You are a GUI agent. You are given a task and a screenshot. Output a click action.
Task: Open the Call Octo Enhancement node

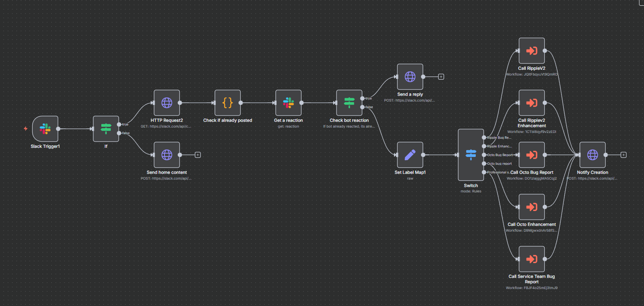pos(532,207)
